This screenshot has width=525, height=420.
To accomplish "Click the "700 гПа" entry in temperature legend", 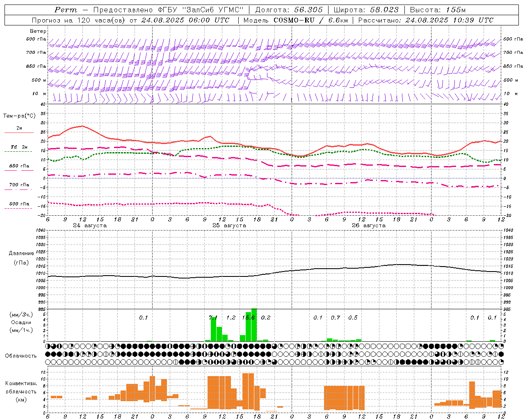I will [x=19, y=185].
